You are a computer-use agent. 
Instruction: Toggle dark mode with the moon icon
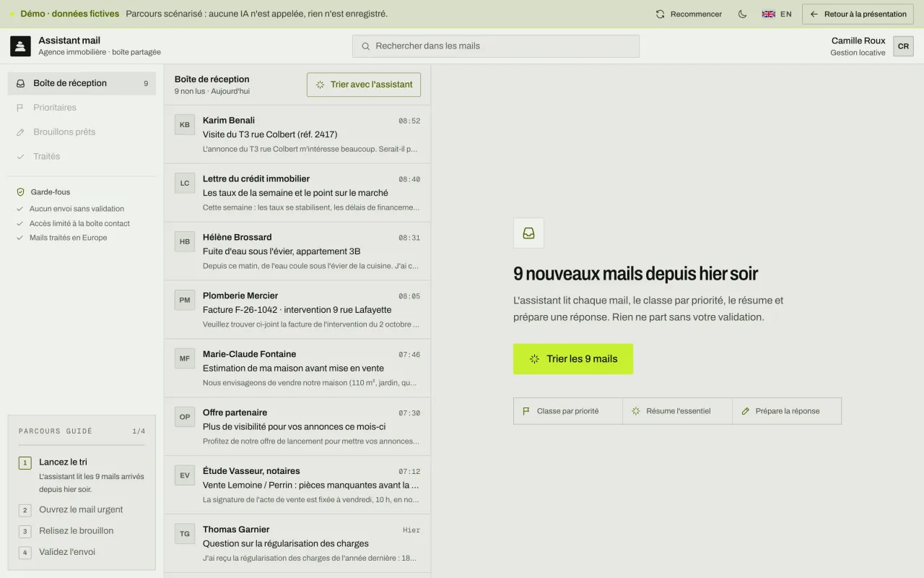pyautogui.click(x=742, y=14)
